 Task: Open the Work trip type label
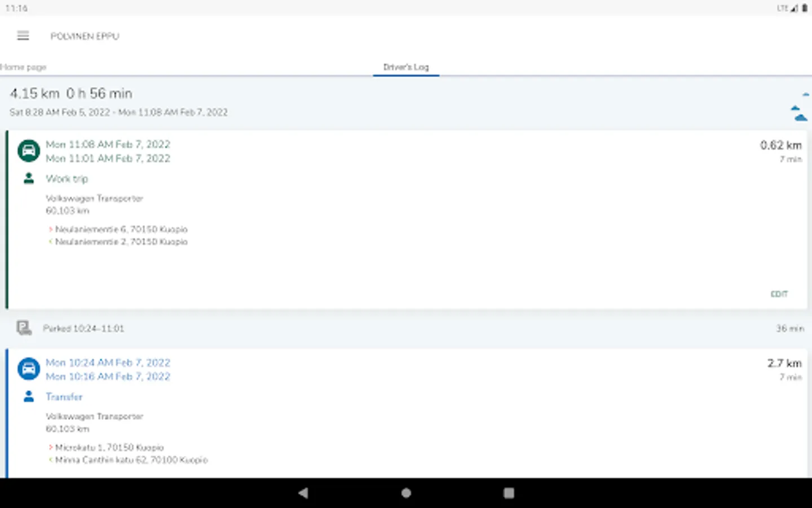click(x=67, y=179)
